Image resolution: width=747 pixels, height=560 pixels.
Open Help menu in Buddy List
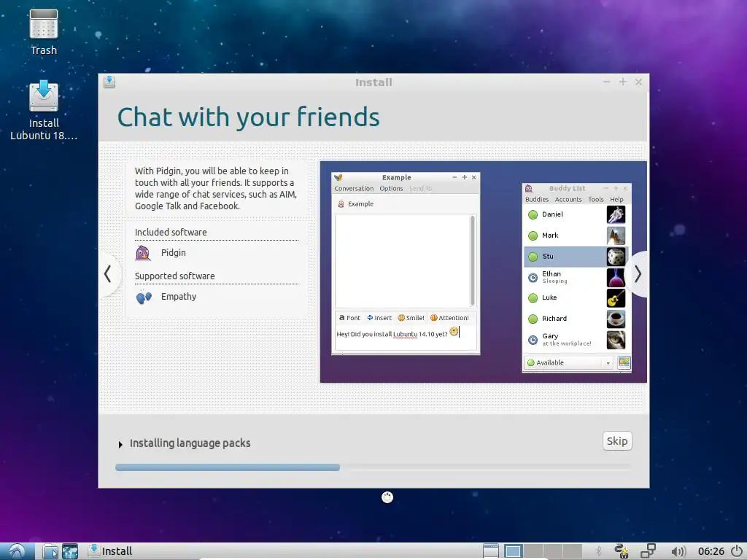coord(616,200)
